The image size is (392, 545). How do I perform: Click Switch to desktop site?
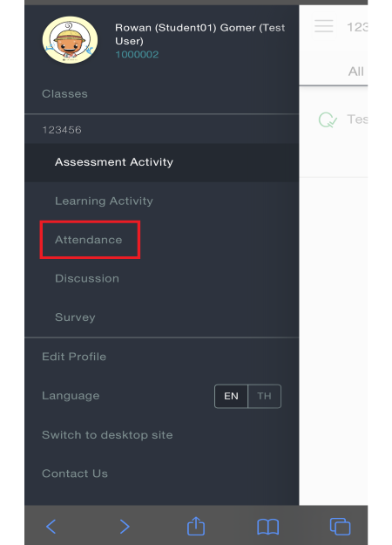click(x=107, y=435)
